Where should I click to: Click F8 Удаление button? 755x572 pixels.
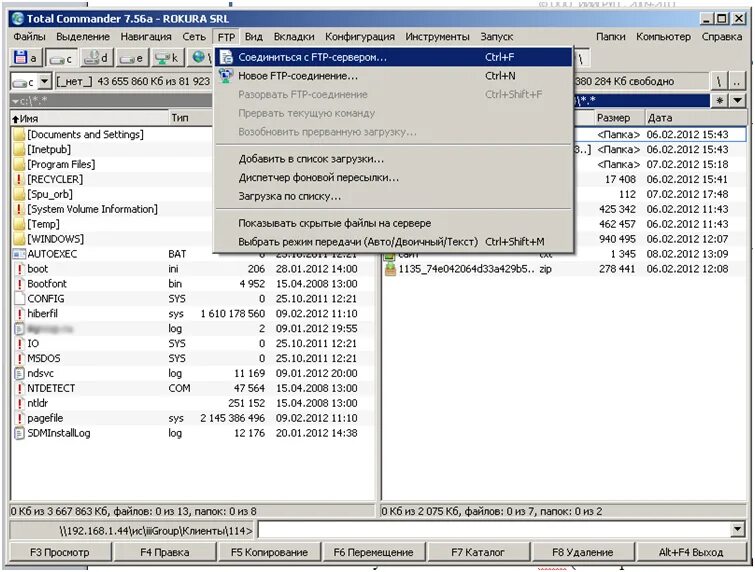point(583,552)
